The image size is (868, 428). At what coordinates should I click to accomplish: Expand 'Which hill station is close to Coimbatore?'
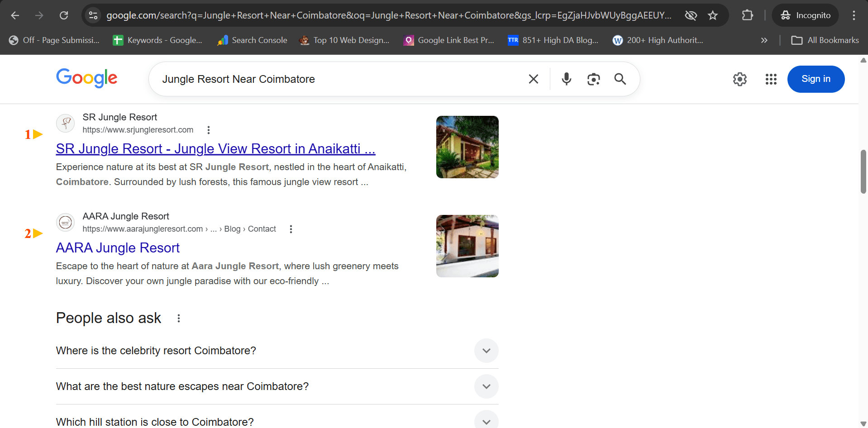277,421
